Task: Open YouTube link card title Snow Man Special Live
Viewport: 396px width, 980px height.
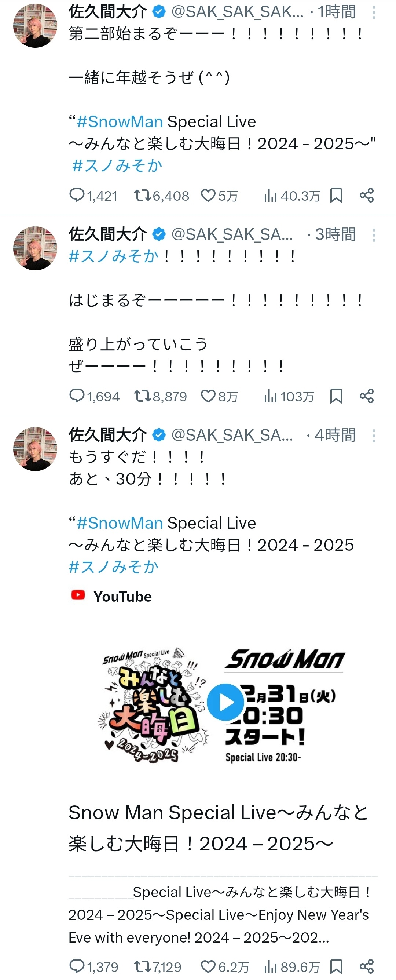Action: point(219,828)
